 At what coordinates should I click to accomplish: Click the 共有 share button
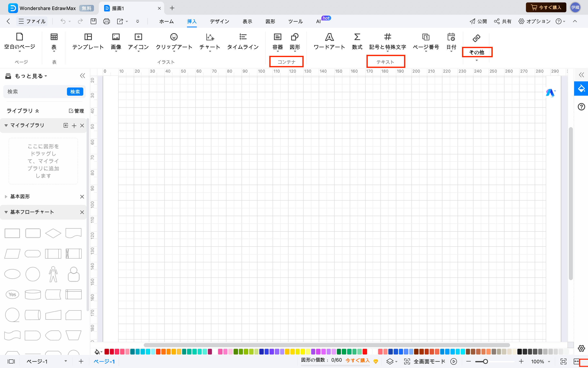click(503, 21)
